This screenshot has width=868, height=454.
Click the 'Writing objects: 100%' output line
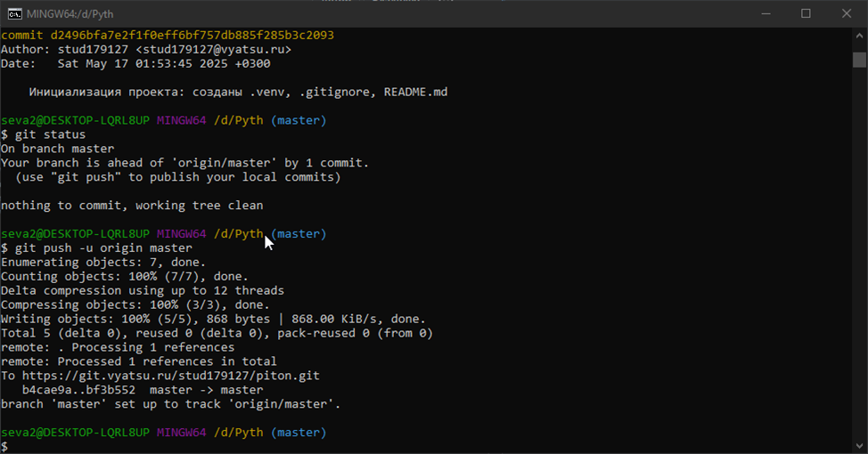click(213, 319)
